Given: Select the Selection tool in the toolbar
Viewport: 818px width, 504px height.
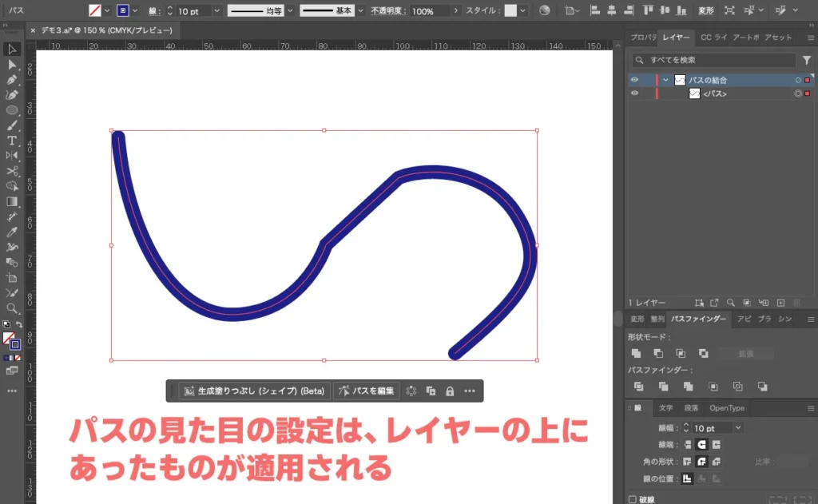Looking at the screenshot, I should (x=12, y=50).
